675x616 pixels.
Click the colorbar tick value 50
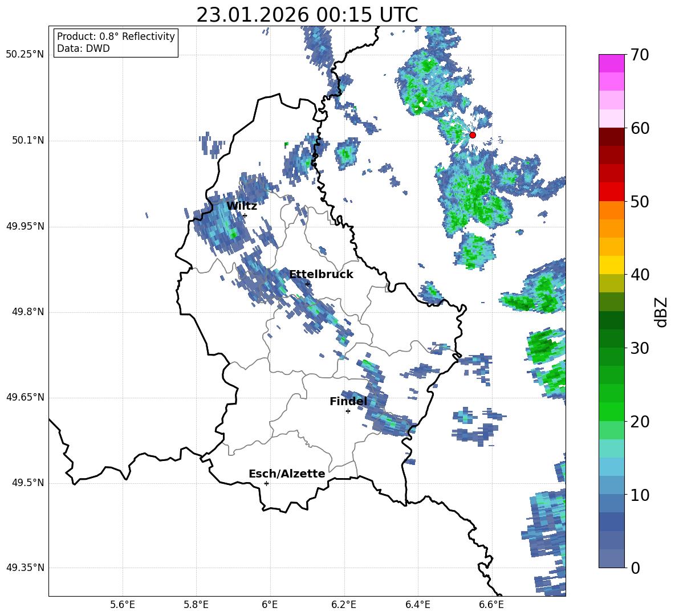point(640,201)
